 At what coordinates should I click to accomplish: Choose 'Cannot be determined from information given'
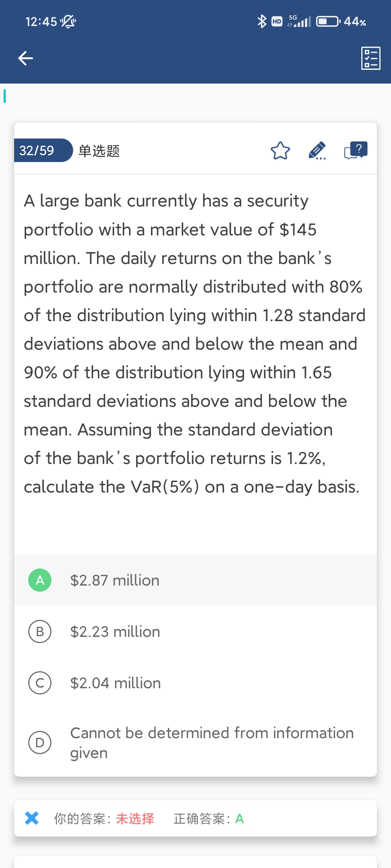coord(212,743)
